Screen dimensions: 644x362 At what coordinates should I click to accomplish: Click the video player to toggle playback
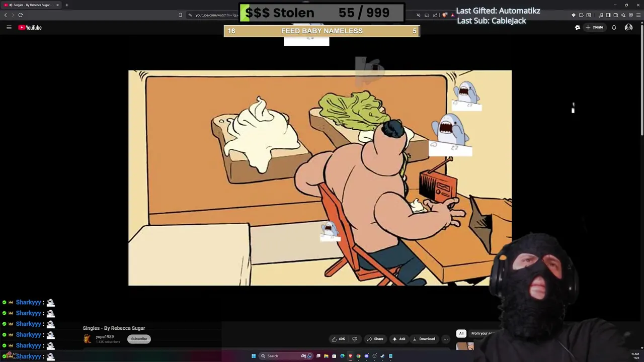(x=320, y=178)
